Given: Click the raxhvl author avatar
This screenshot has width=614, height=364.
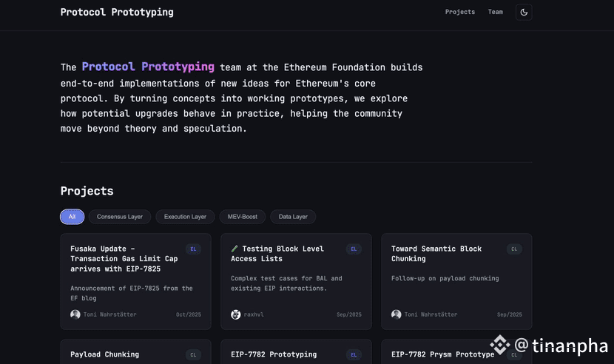Looking at the screenshot, I should tap(236, 314).
